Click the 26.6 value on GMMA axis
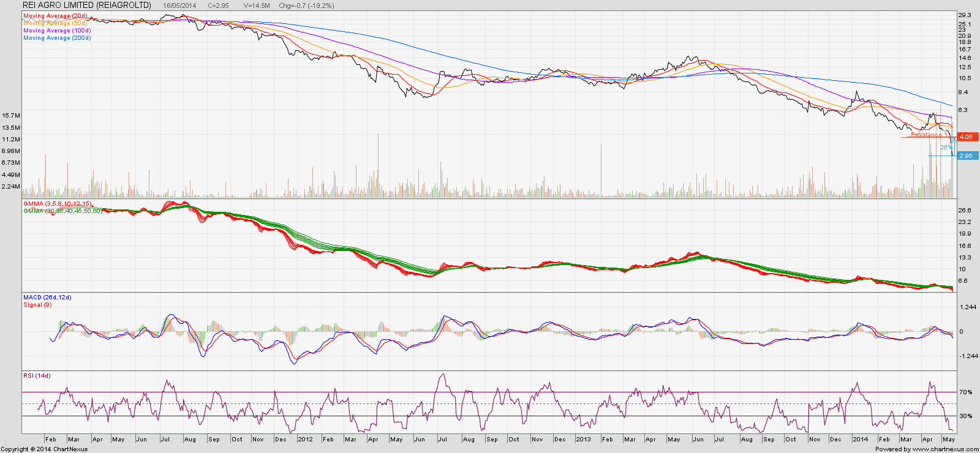980x453 pixels. point(965,211)
